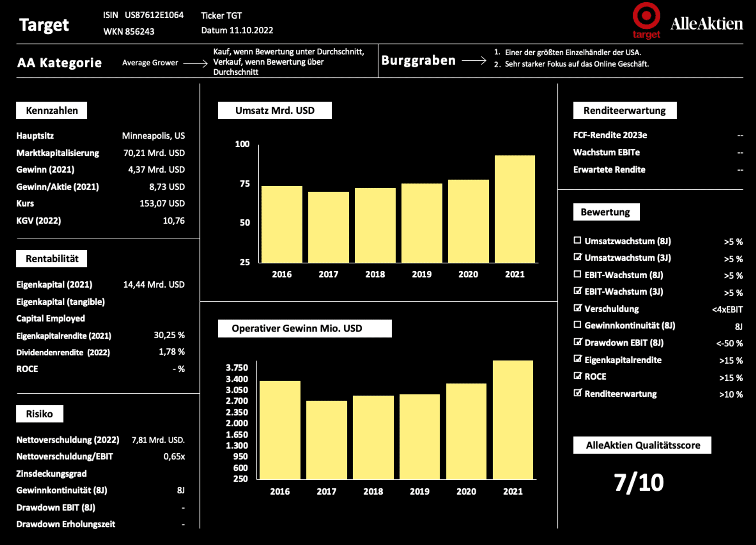Screen dimensions: 756x545
Task: Click the Zinsdeckungsgrad label
Action: [x=51, y=474]
